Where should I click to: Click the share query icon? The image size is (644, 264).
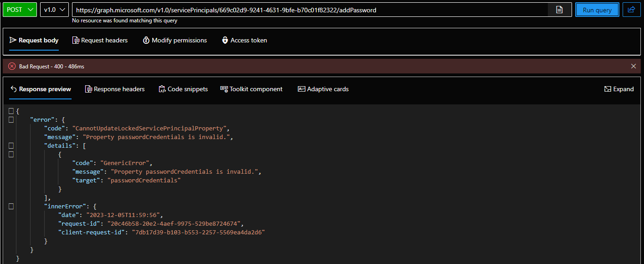point(631,10)
